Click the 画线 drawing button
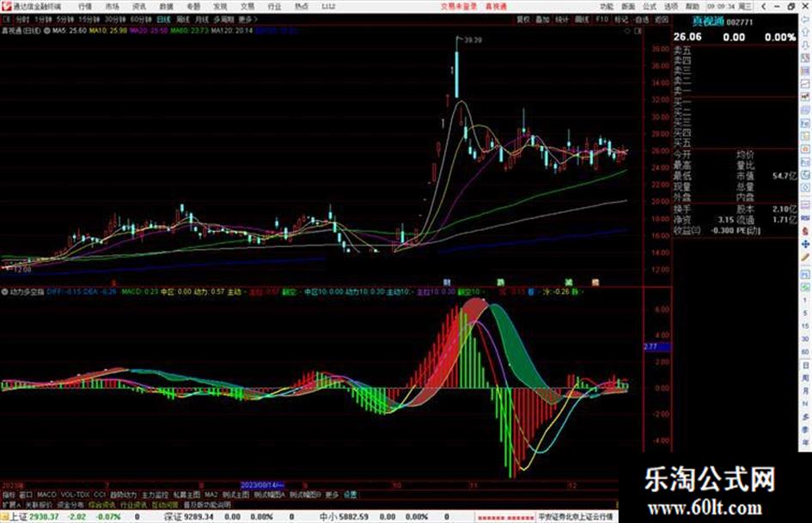 pos(582,19)
